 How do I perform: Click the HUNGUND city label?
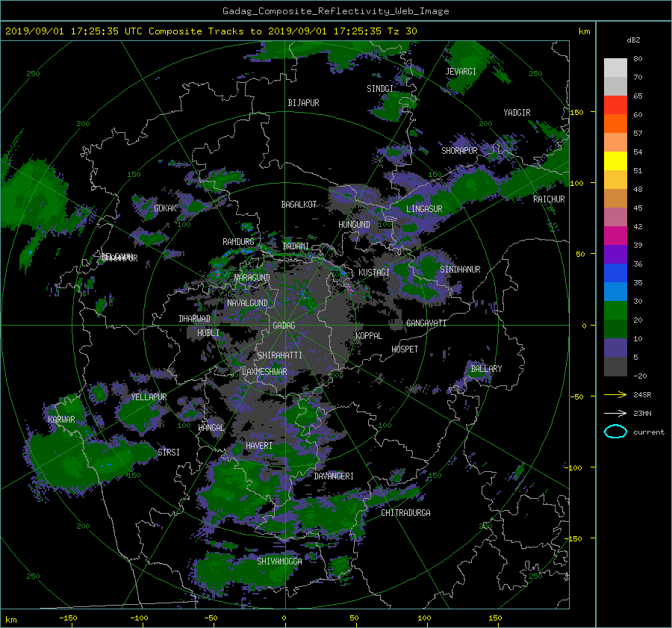[x=354, y=225]
